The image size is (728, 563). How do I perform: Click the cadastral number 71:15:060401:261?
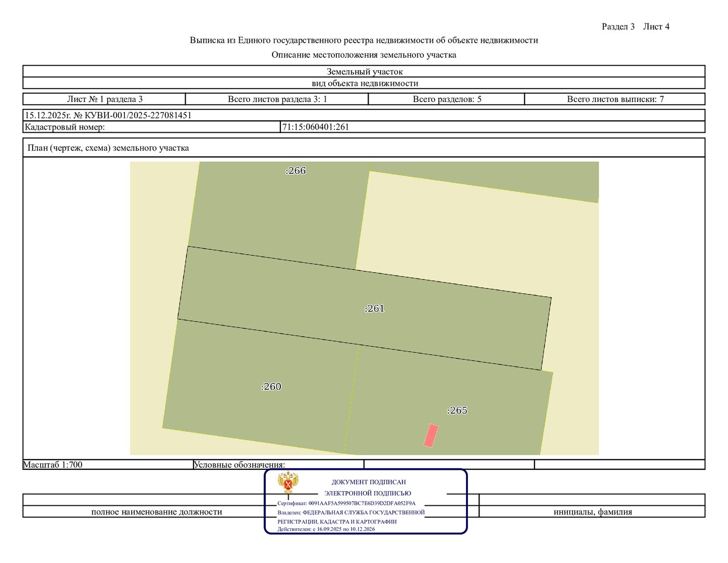click(x=316, y=127)
